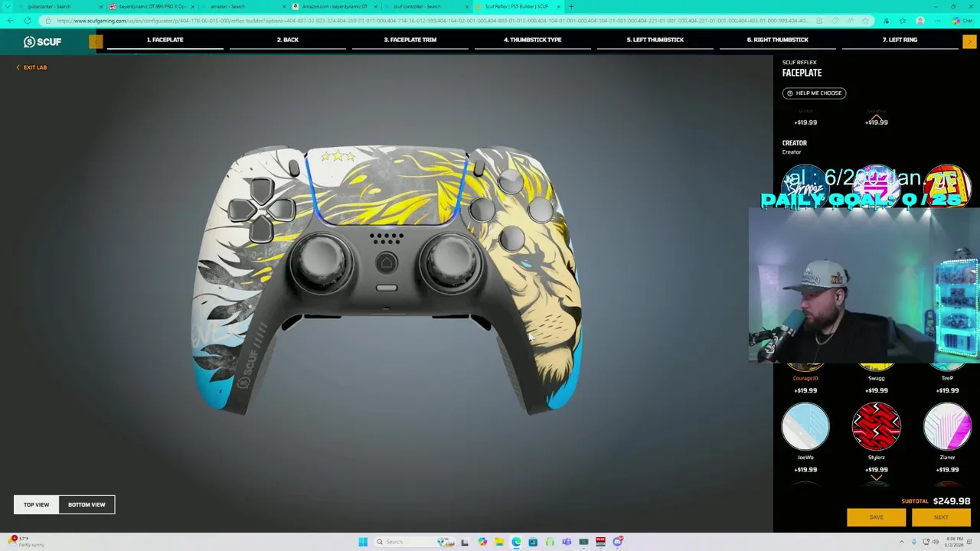Switch to the amazon Search browser tab
Viewport: 980px width, 551px height.
243,6
